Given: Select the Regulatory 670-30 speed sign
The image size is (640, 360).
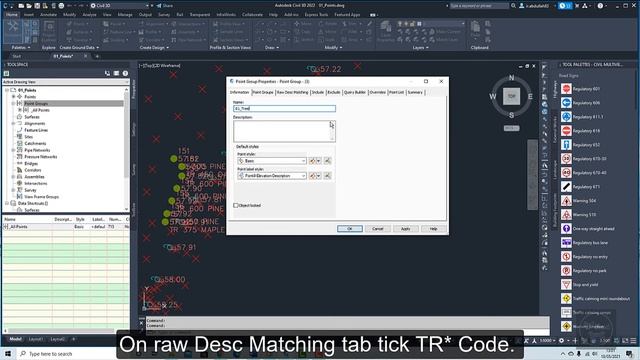Looking at the screenshot, I should pos(566,159).
